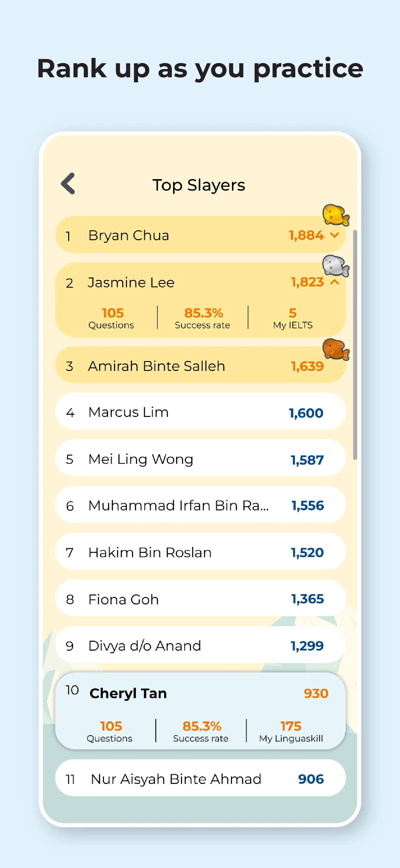Tap Cheryl Tan's My Linguaskill stat

pos(291,731)
